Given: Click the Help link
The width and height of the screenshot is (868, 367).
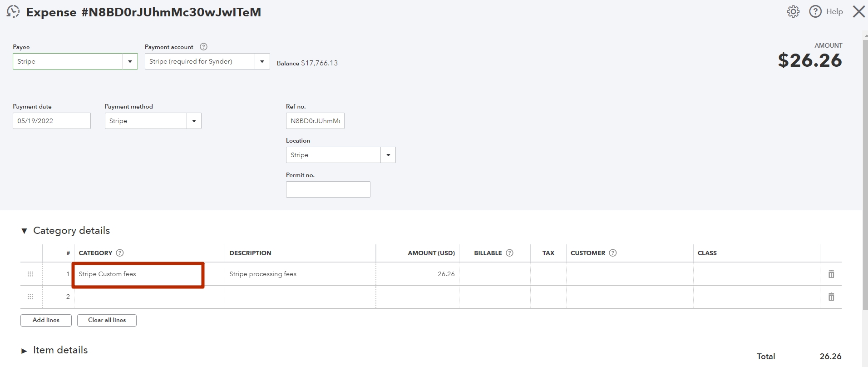Looking at the screenshot, I should (834, 11).
